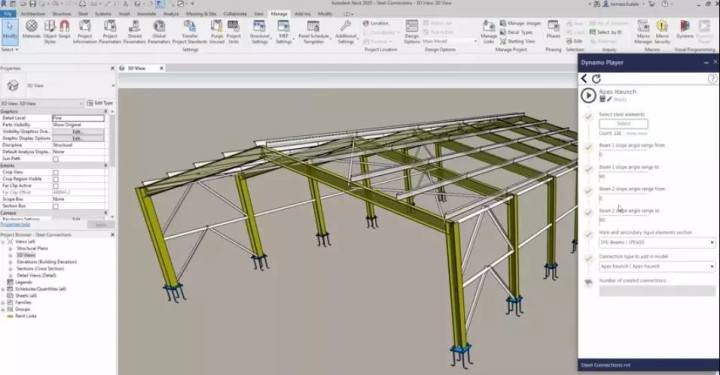Expand the Schedules/Quantities tree node

pos(3,289)
